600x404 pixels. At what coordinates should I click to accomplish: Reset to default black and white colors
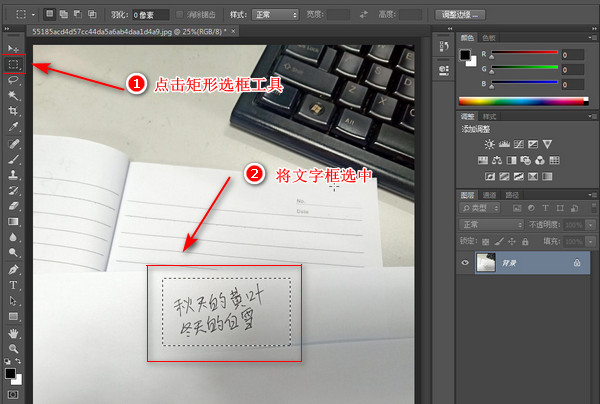click(x=7, y=361)
